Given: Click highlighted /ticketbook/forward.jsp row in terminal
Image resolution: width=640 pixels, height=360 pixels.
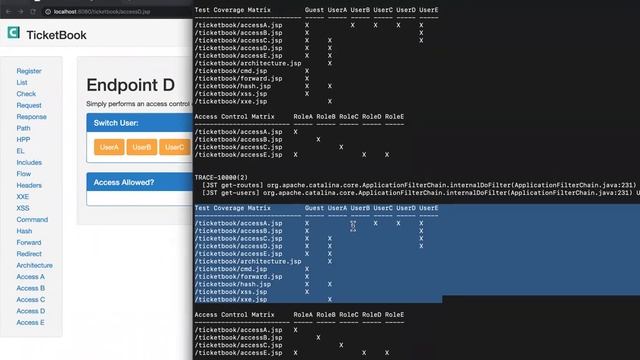Looking at the screenshot, I should [x=417, y=277].
